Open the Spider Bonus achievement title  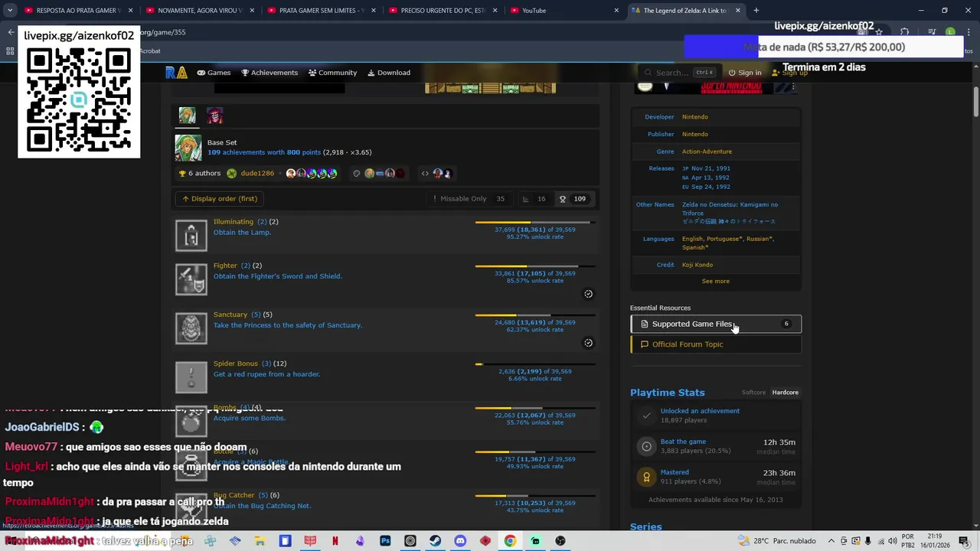click(x=236, y=364)
